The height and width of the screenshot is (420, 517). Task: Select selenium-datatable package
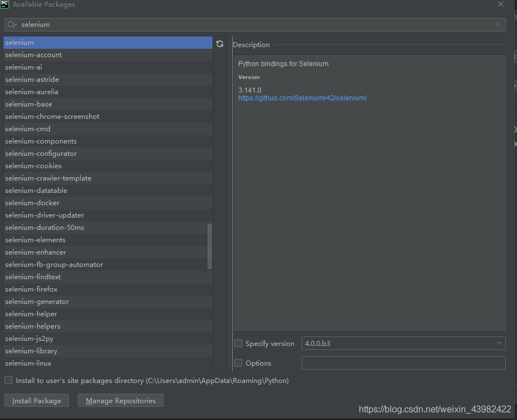coord(108,191)
